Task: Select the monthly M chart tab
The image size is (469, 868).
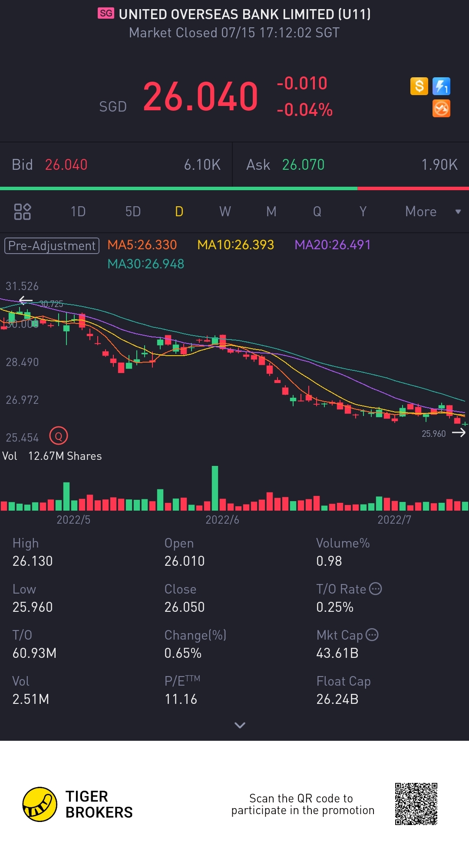Action: [x=271, y=211]
